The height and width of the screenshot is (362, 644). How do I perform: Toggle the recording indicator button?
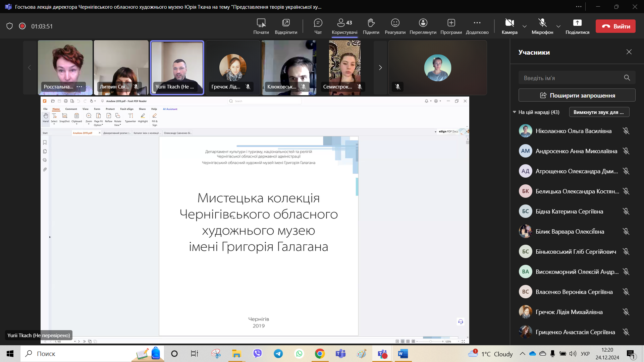22,26
